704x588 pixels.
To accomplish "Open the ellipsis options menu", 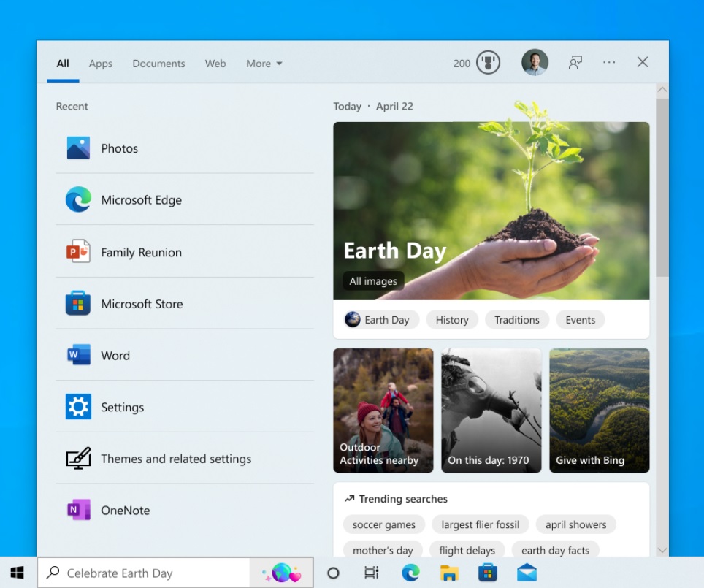I will [x=609, y=63].
